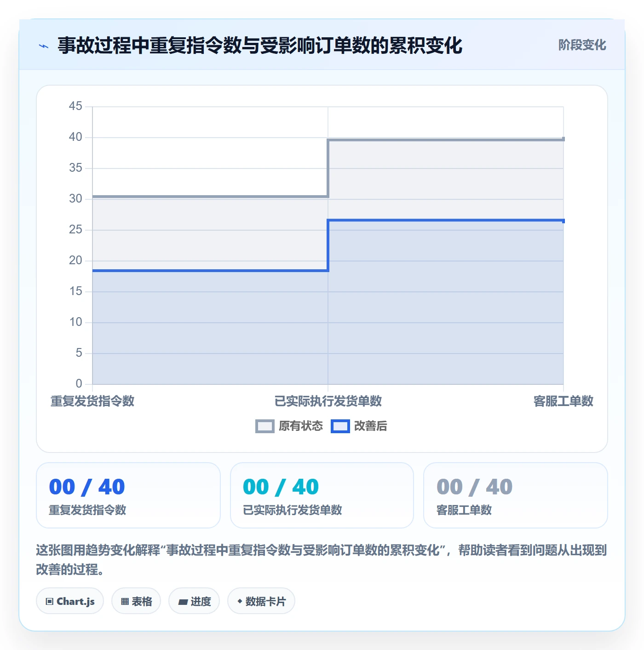Open the 客服工单数 stat card
The image size is (644, 650).
pos(516,495)
